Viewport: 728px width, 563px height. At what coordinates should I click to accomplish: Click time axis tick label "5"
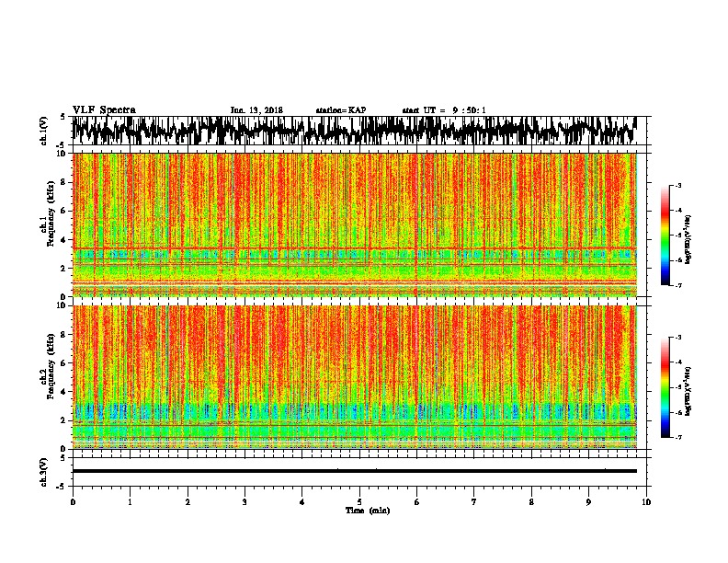pyautogui.click(x=359, y=502)
